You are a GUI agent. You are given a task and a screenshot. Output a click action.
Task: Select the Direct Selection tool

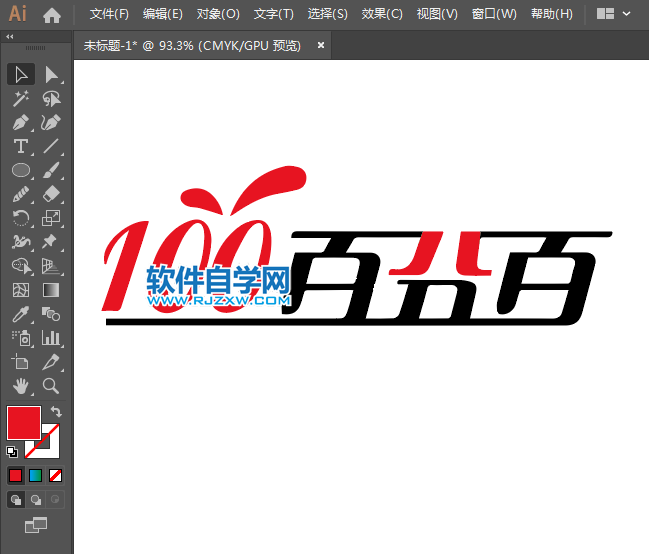click(51, 75)
